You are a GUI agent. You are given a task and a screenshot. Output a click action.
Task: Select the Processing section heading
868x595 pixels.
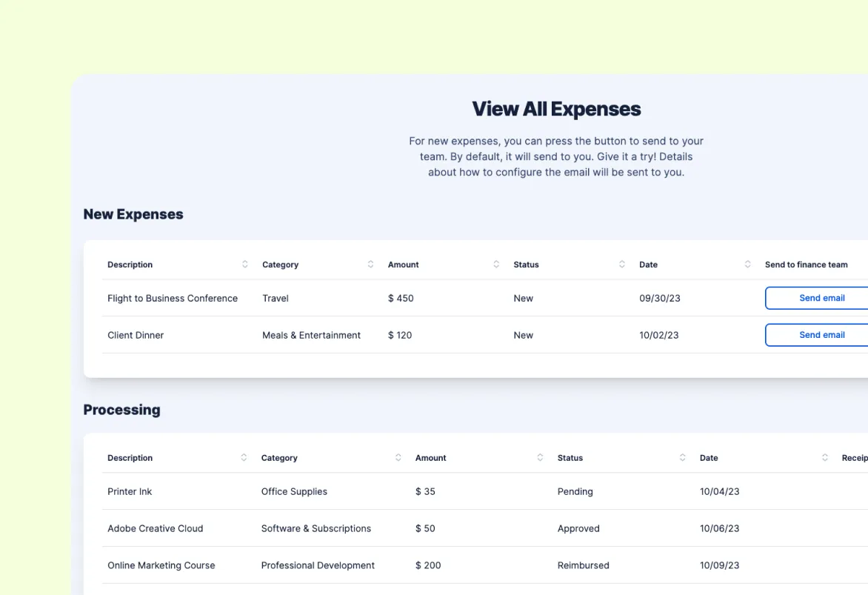[x=121, y=409]
